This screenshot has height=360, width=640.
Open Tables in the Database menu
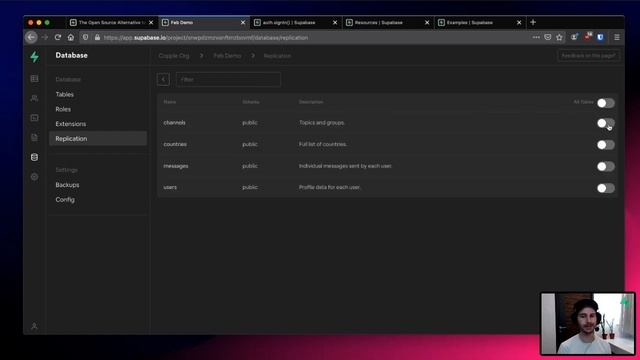64,94
